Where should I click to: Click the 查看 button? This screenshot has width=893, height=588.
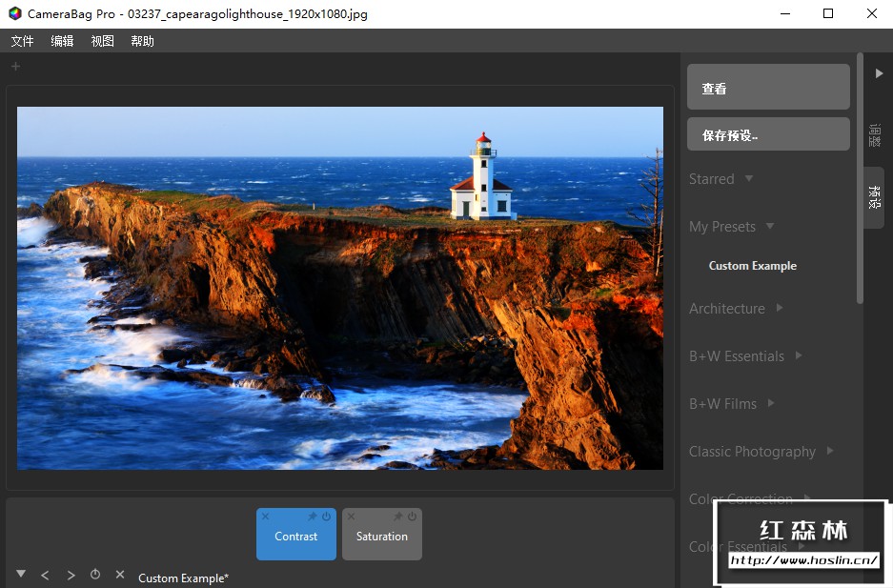tap(768, 87)
